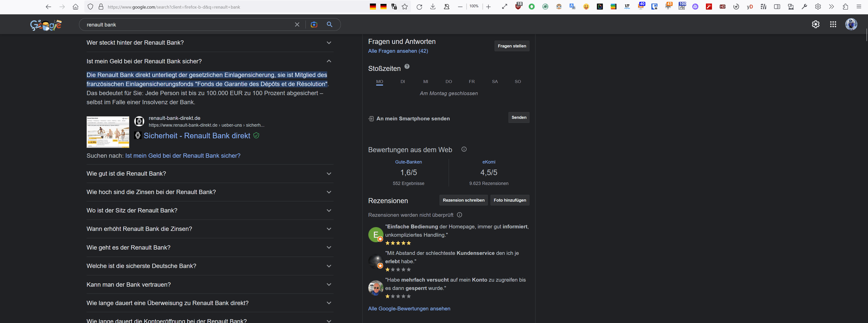Enter fullscreen via the diagonal arrows icon

click(504, 6)
